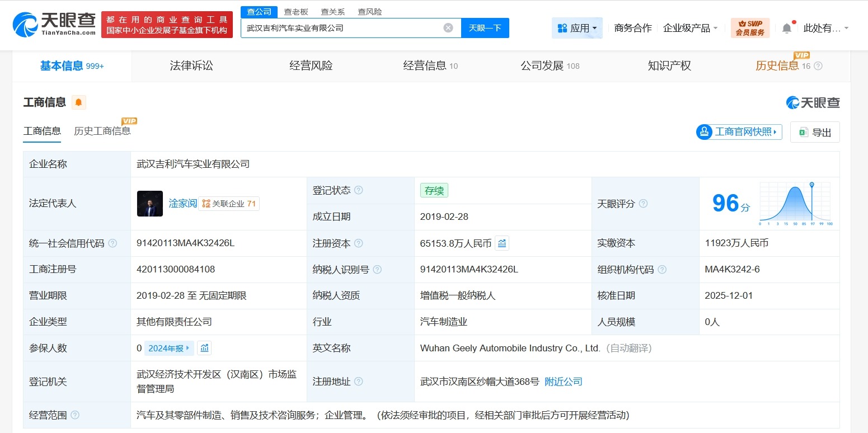
Task: Click the help icon beside 天眼评分
Action: tap(644, 204)
